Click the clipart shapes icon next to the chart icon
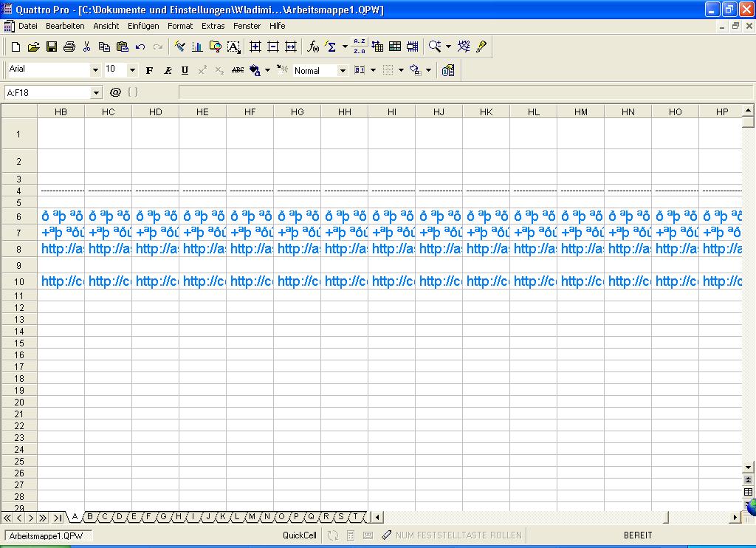Image resolution: width=756 pixels, height=548 pixels. [215, 47]
